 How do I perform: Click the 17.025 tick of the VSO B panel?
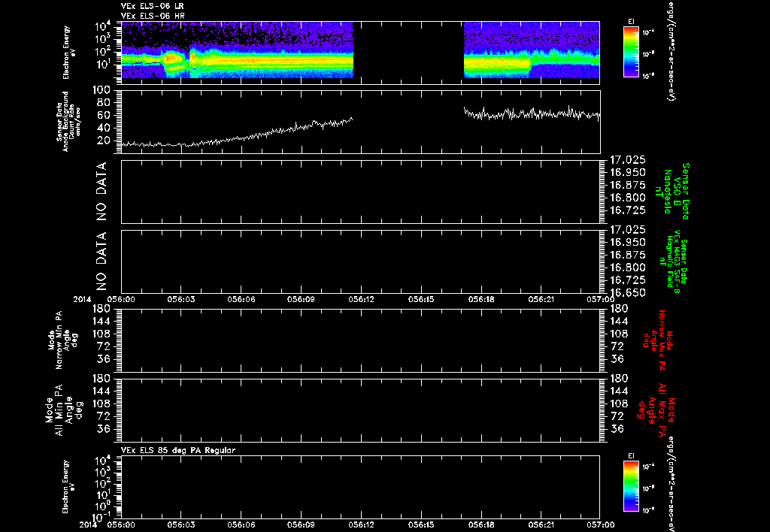[x=627, y=160]
